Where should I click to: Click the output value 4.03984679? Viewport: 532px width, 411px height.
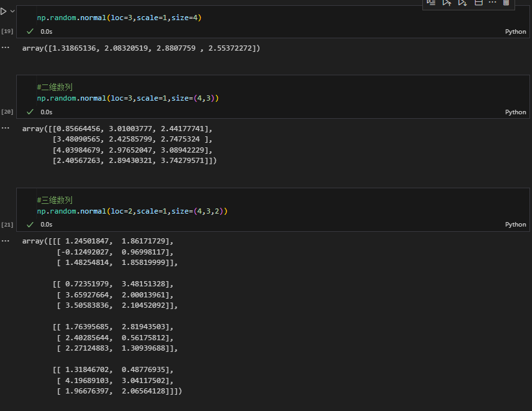79,150
